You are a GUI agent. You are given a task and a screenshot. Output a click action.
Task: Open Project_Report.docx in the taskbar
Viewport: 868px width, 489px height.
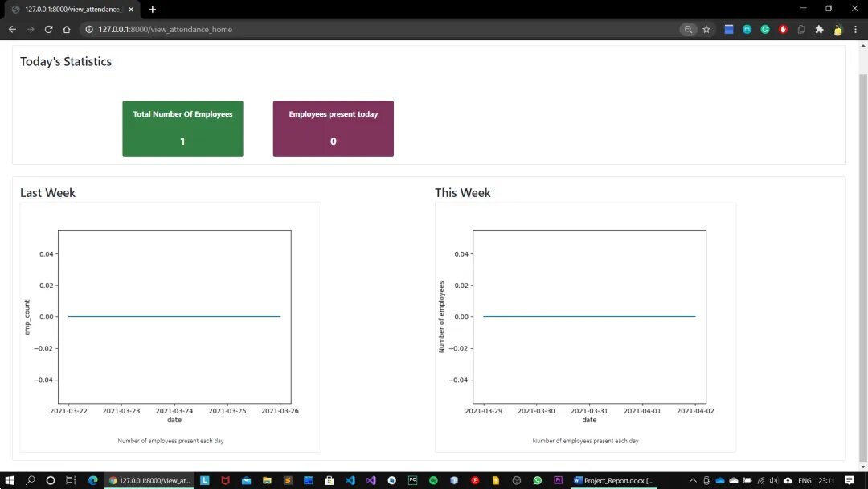613,480
